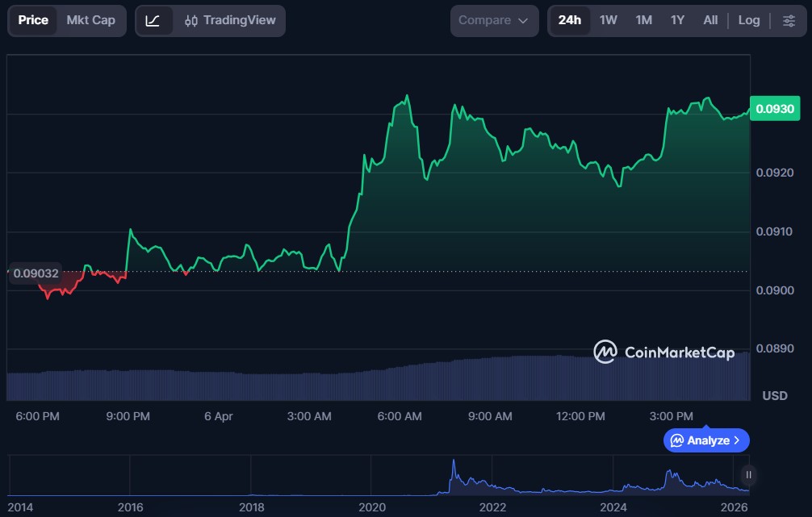Toggle Log scale on chart
Viewport: 812px width, 517px height.
748,20
